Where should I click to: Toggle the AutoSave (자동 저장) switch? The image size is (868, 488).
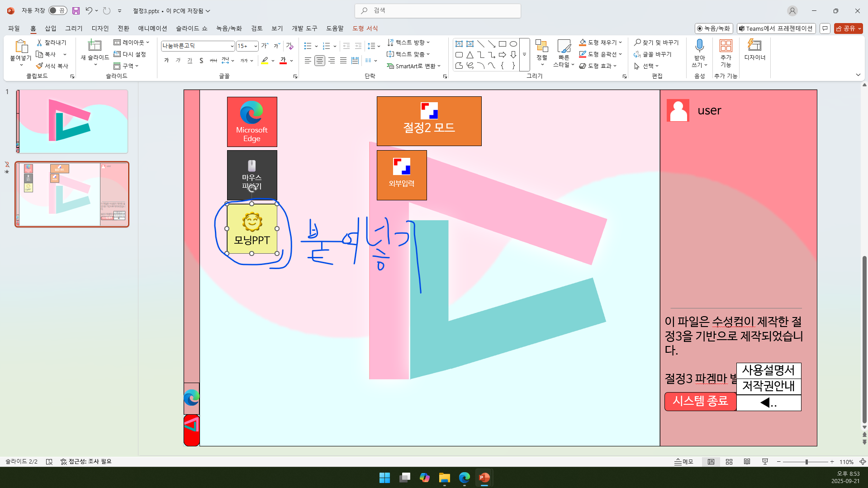57,10
